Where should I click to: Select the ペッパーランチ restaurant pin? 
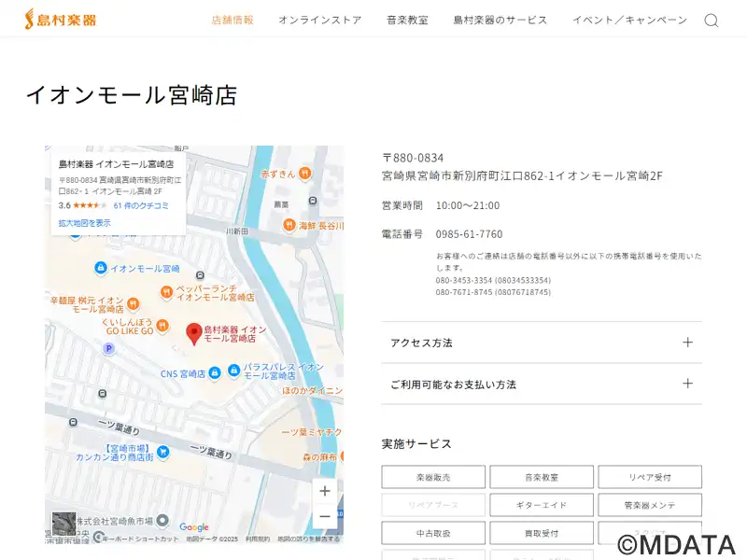coord(166,292)
